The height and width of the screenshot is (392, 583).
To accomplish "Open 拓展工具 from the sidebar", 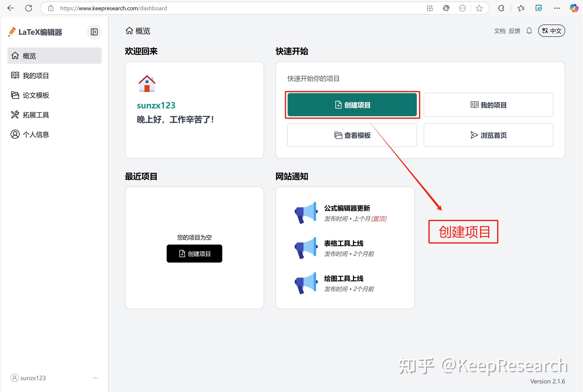I will 36,115.
